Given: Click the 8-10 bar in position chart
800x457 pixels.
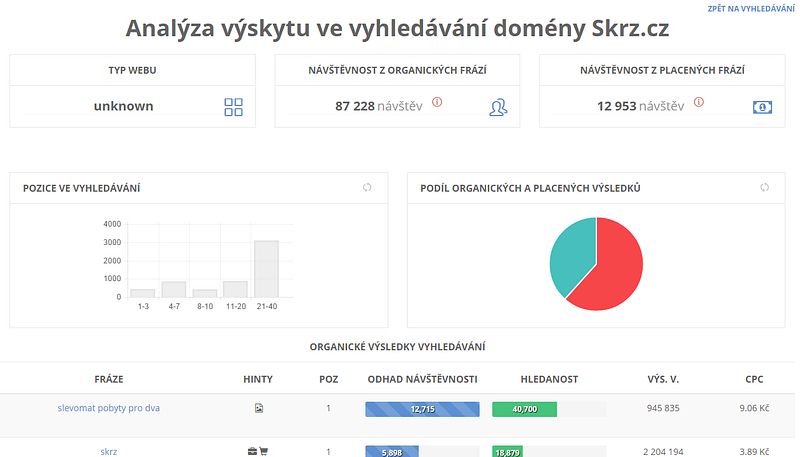Looking at the screenshot, I should [x=205, y=294].
